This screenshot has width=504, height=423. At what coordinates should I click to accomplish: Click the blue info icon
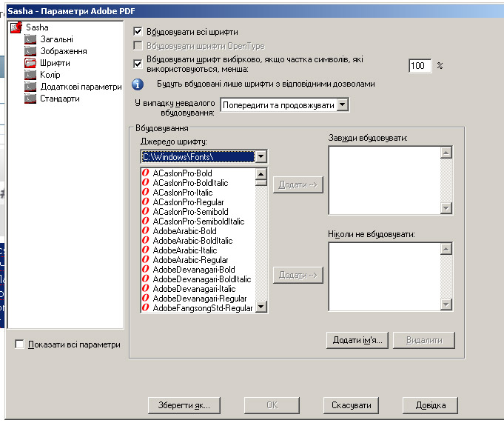[x=138, y=84]
